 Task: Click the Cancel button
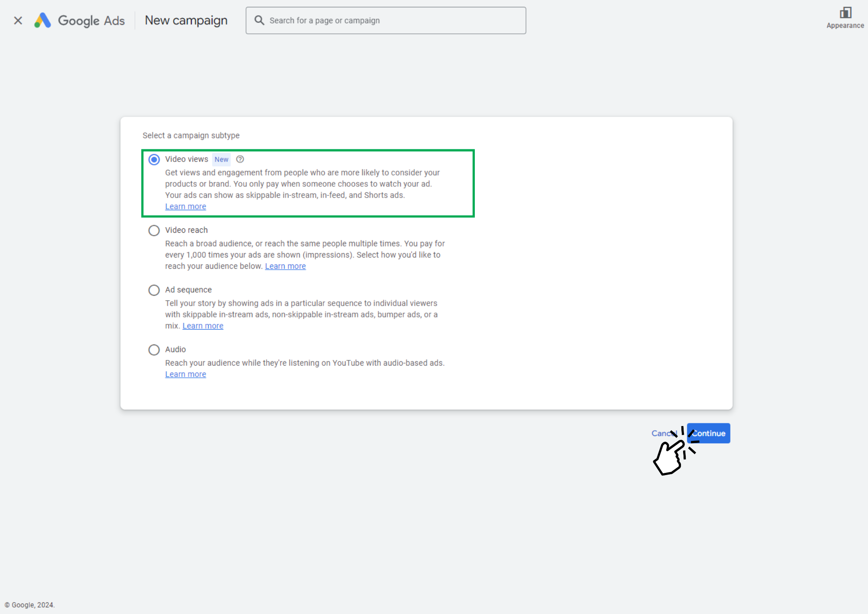664,433
